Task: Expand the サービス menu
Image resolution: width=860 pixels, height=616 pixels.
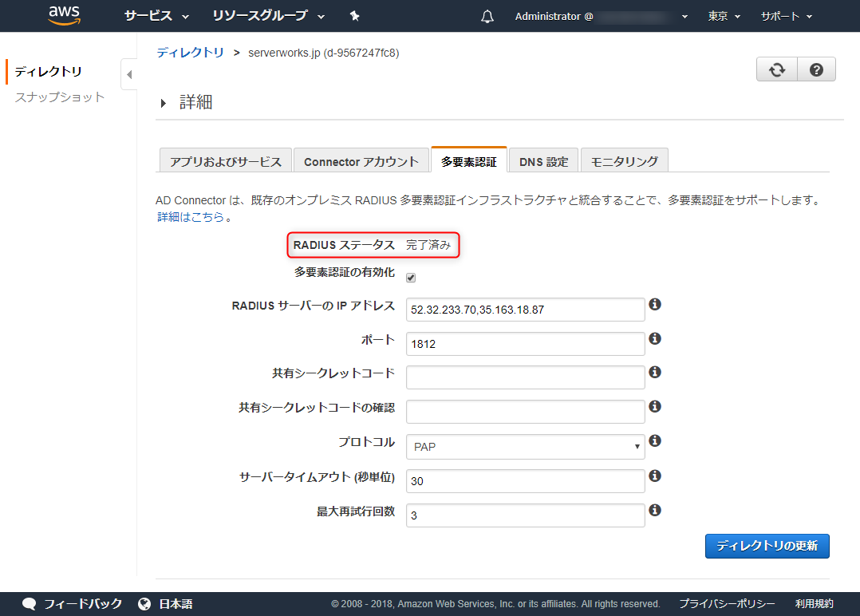Action: pos(156,16)
